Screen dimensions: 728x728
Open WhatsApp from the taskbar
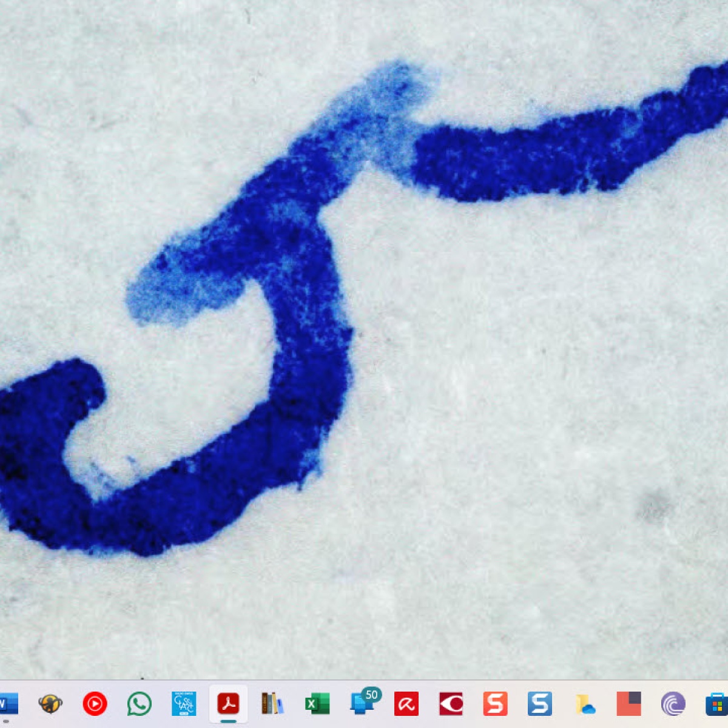[x=140, y=704]
